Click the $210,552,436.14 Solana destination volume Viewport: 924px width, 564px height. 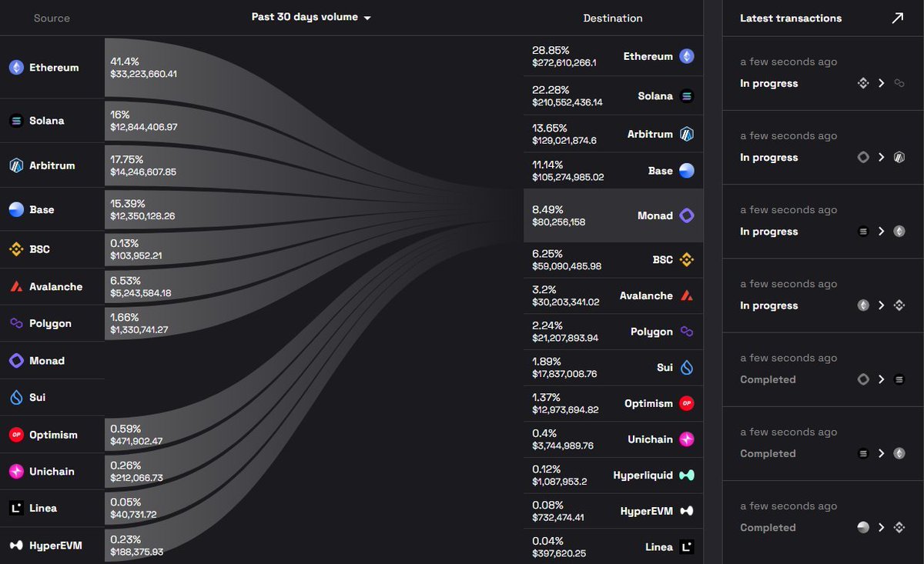coord(567,102)
